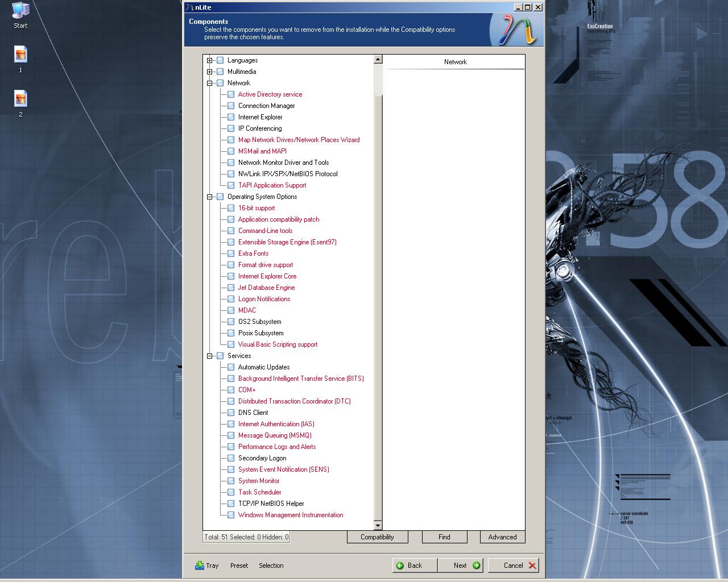Check the Internet Explorer component box
Screen dimensions: 728x582
[x=231, y=117]
